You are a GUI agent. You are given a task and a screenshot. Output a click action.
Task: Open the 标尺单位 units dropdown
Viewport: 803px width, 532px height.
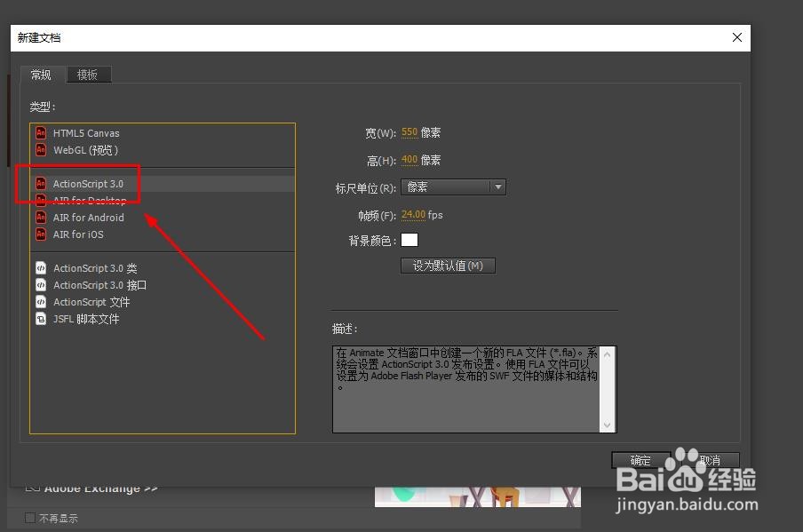[x=453, y=187]
